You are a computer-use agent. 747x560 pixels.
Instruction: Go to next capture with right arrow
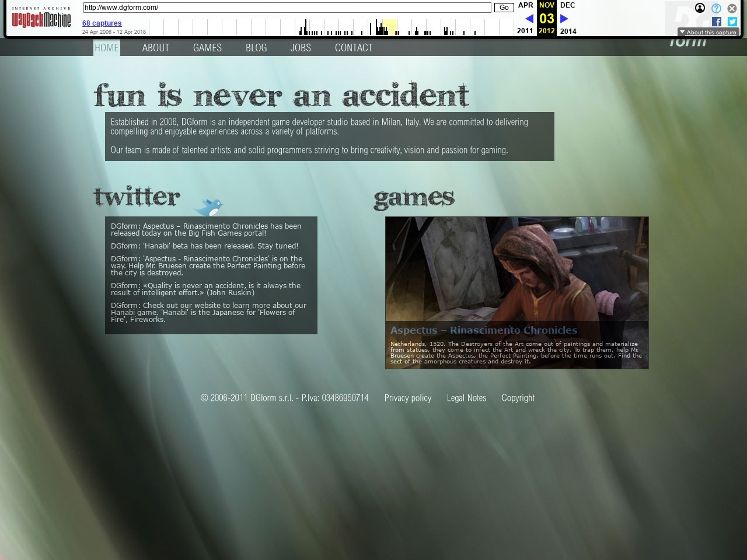coord(564,19)
